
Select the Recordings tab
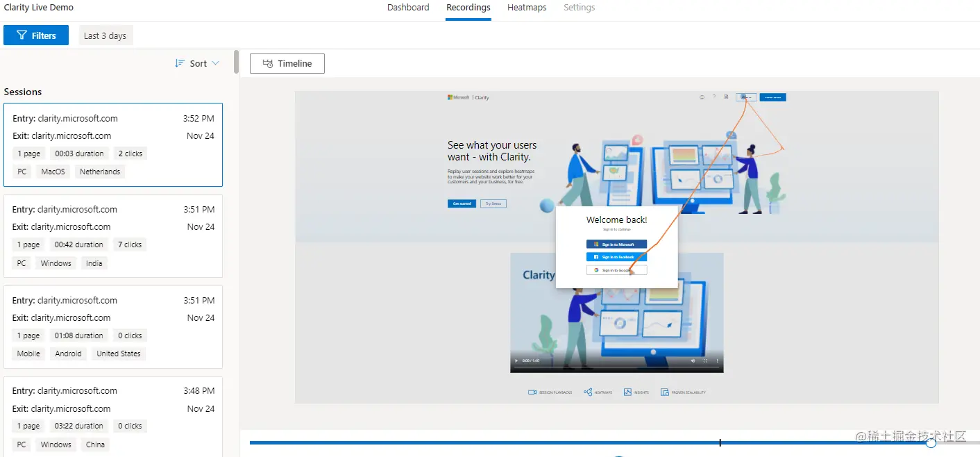[468, 8]
